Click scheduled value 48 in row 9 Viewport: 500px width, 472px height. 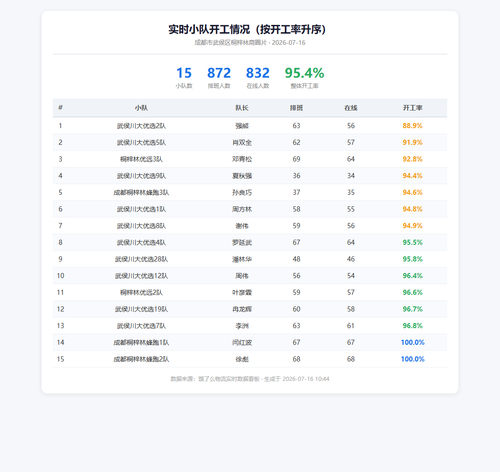[296, 259]
